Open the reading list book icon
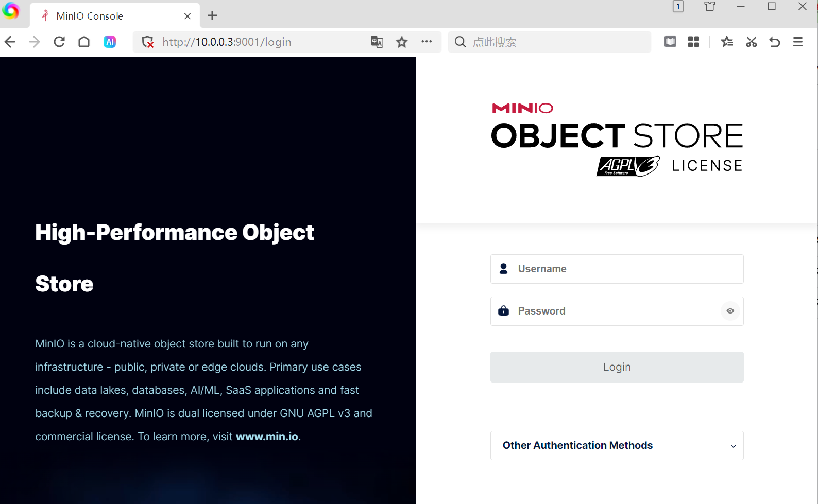The height and width of the screenshot is (504, 818). 670,42
